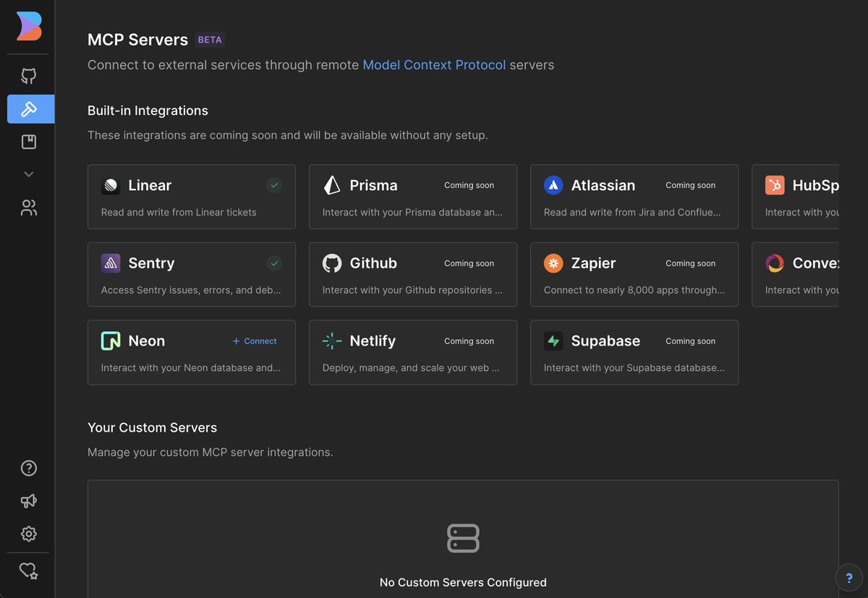Screen dimensions: 868x598
Task: Click the Zapier card title
Action: [594, 263]
